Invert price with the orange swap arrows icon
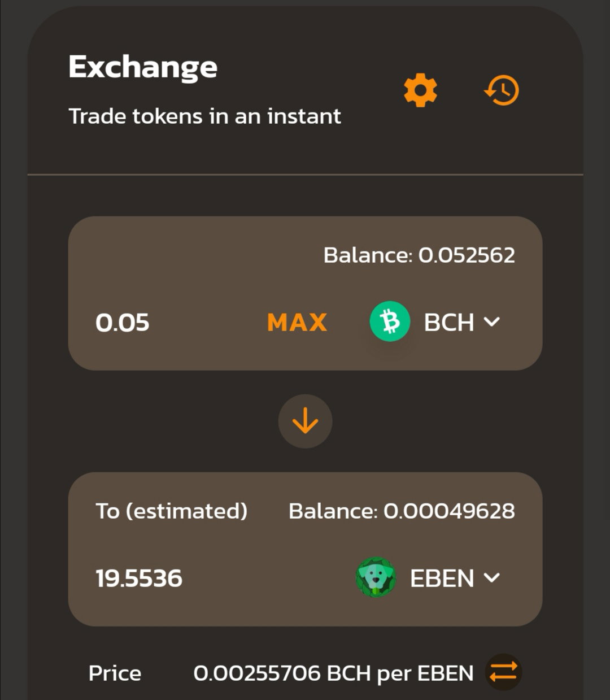610x700 pixels. click(503, 672)
